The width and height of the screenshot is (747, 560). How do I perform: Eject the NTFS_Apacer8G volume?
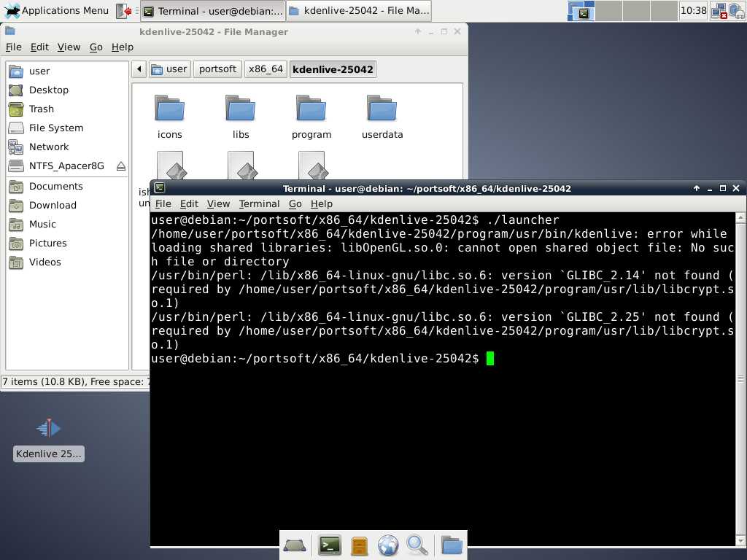[121, 166]
